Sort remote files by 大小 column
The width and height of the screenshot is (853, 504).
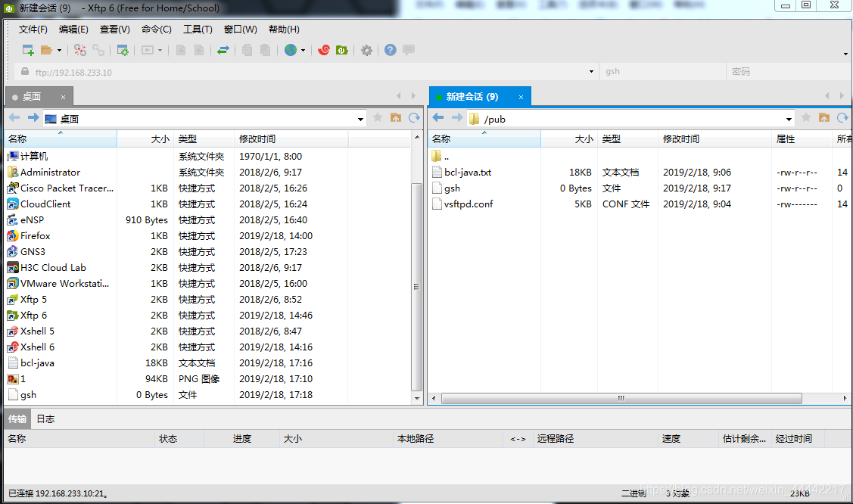pyautogui.click(x=569, y=139)
